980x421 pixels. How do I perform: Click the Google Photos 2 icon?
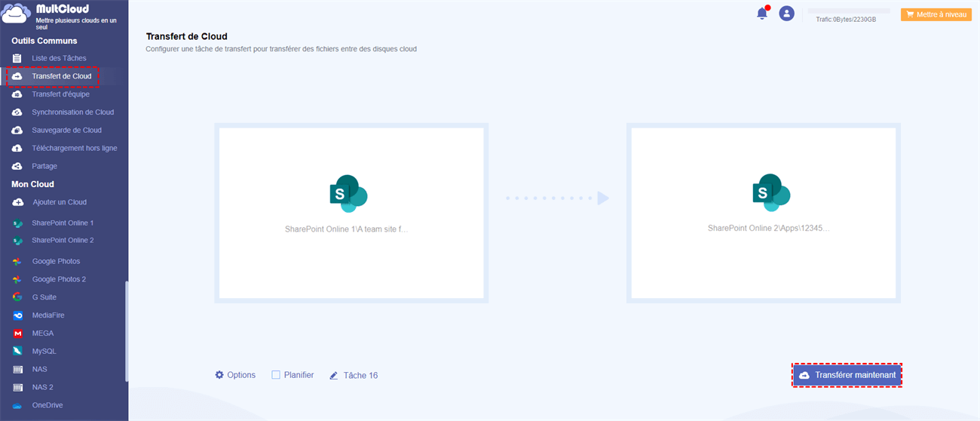17,279
